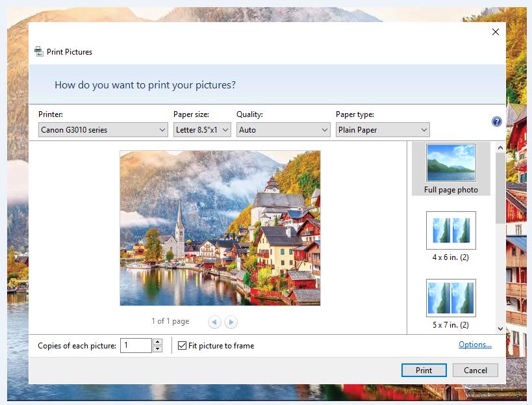
Task: Click the Cancel button
Action: (x=475, y=370)
